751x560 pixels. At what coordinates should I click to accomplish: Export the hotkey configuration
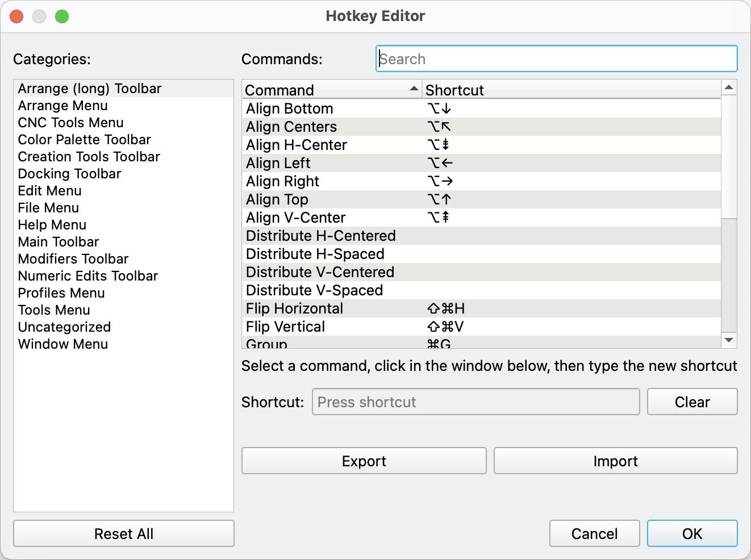click(x=364, y=461)
